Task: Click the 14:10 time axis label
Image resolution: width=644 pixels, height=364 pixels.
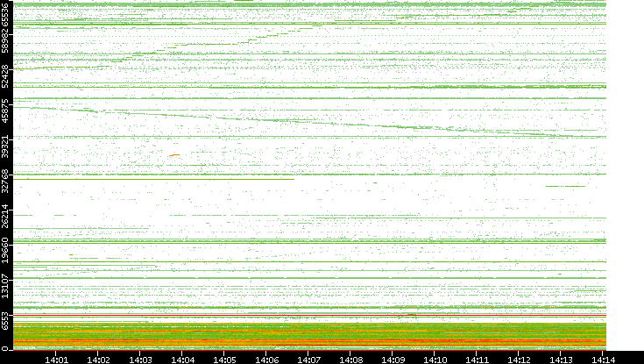Action: 435,358
